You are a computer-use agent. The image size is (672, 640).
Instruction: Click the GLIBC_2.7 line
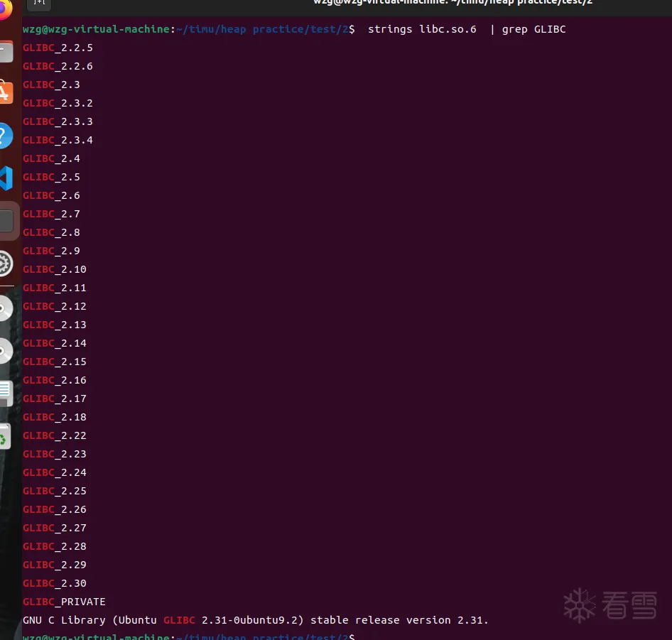pos(51,214)
